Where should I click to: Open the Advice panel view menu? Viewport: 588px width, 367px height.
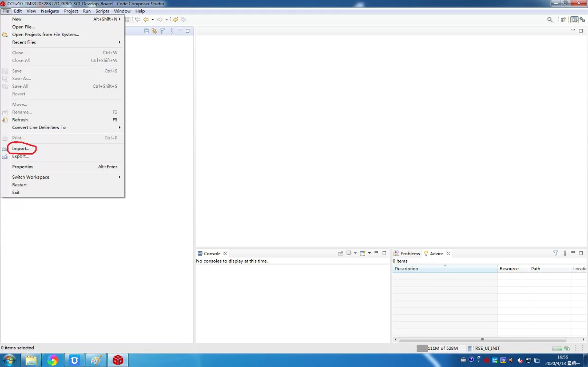[565, 253]
